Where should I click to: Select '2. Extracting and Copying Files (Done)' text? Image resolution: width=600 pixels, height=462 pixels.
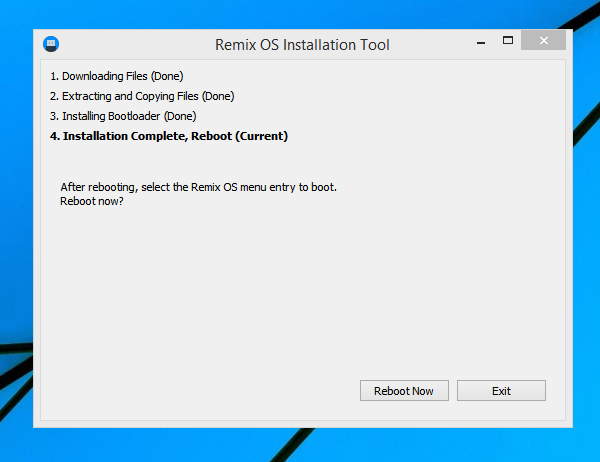(142, 96)
